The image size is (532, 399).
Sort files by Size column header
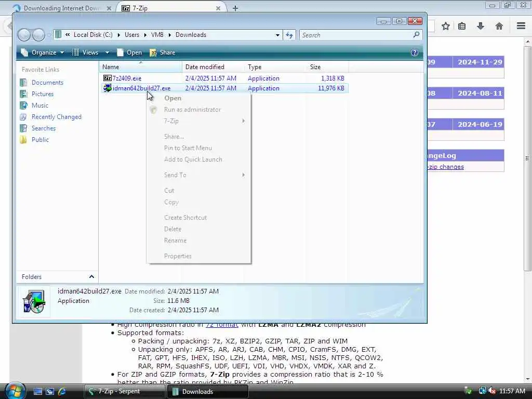click(x=327, y=67)
